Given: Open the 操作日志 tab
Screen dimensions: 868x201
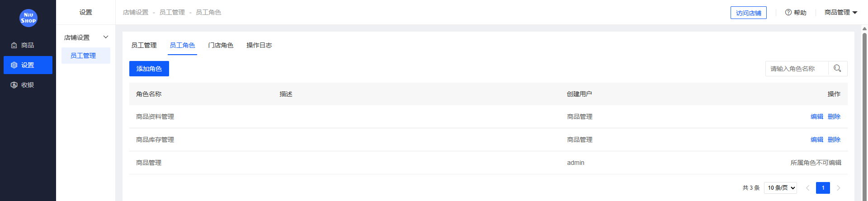Looking at the screenshot, I should pyautogui.click(x=259, y=45).
